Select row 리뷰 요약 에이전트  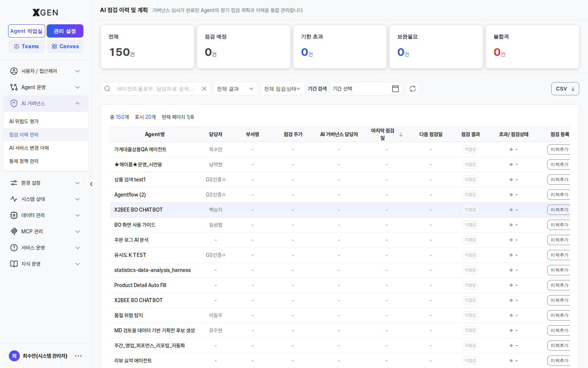[340, 361]
